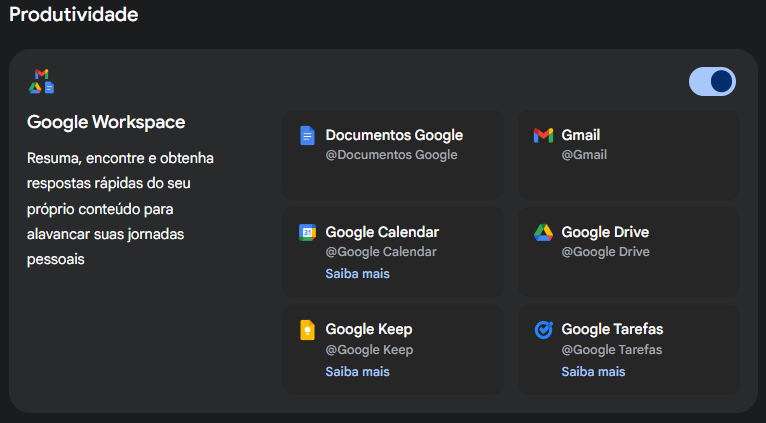Select the @Google Calendar handle text
The width and height of the screenshot is (766, 423).
tap(379, 252)
